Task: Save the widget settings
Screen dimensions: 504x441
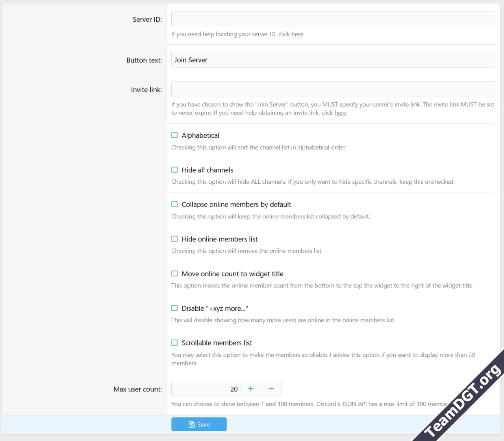Action: pos(199,424)
